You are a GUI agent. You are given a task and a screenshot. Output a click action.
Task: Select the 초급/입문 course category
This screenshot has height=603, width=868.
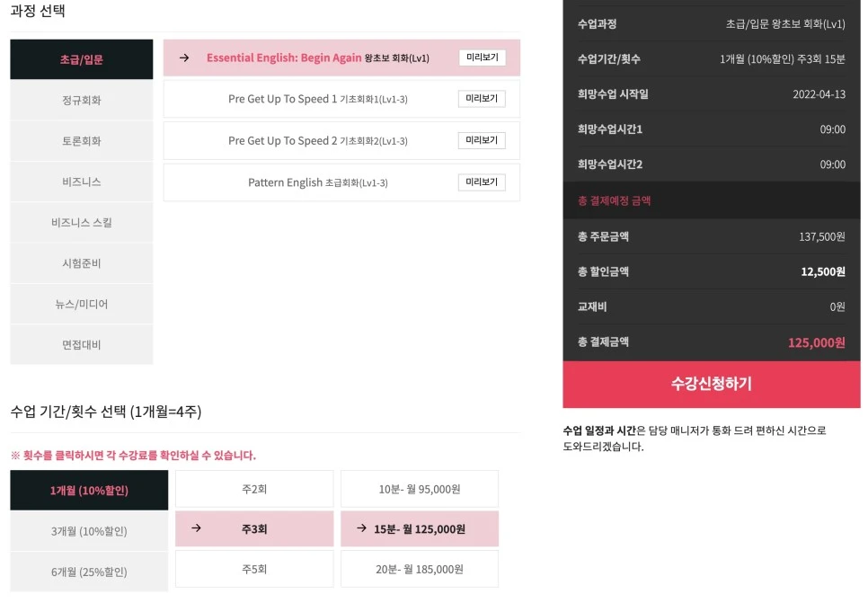(82, 59)
